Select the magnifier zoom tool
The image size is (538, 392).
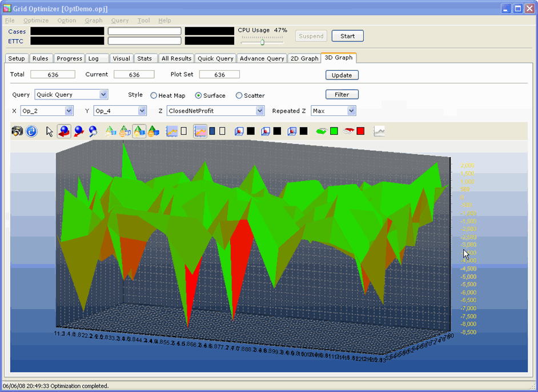[93, 131]
